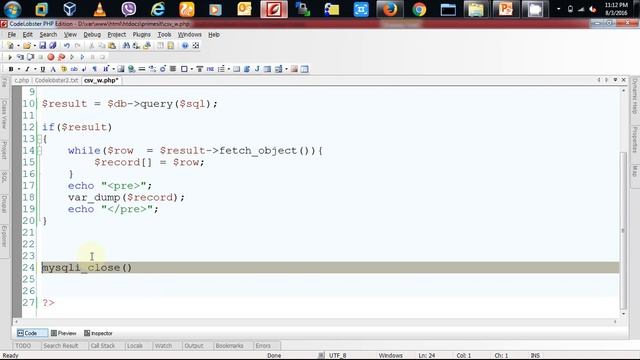This screenshot has height=360, width=640.
Task: Close the active editor tab with X
Action: [x=623, y=80]
